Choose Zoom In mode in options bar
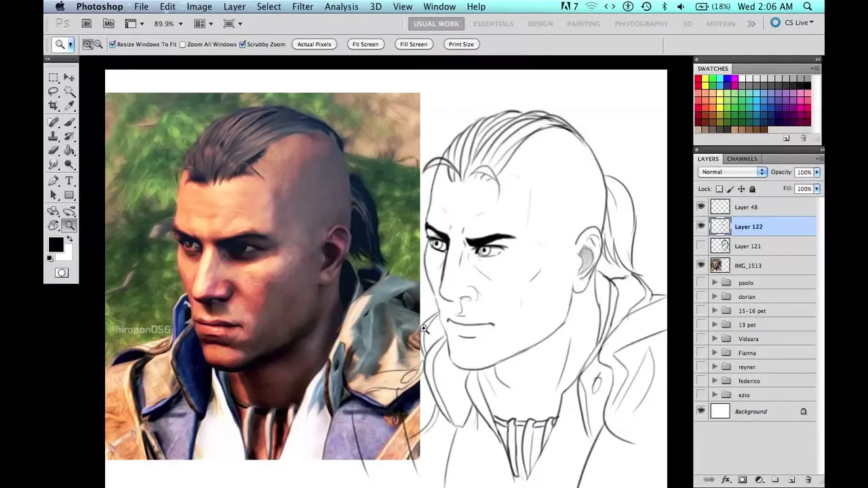The height and width of the screenshot is (488, 868). (x=87, y=44)
